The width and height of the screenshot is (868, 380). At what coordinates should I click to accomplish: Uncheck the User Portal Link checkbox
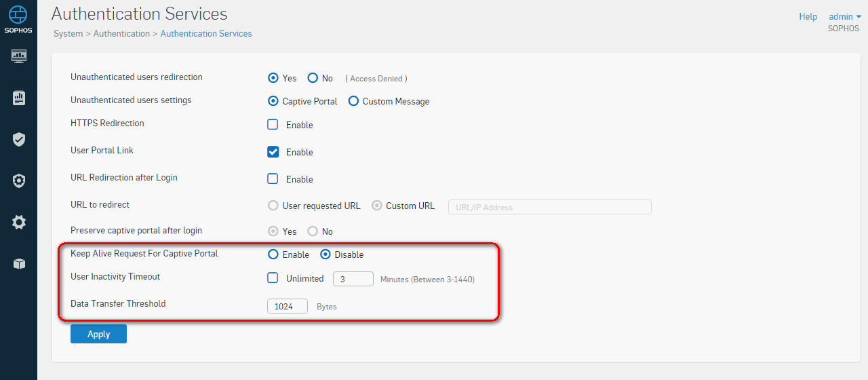pos(273,151)
